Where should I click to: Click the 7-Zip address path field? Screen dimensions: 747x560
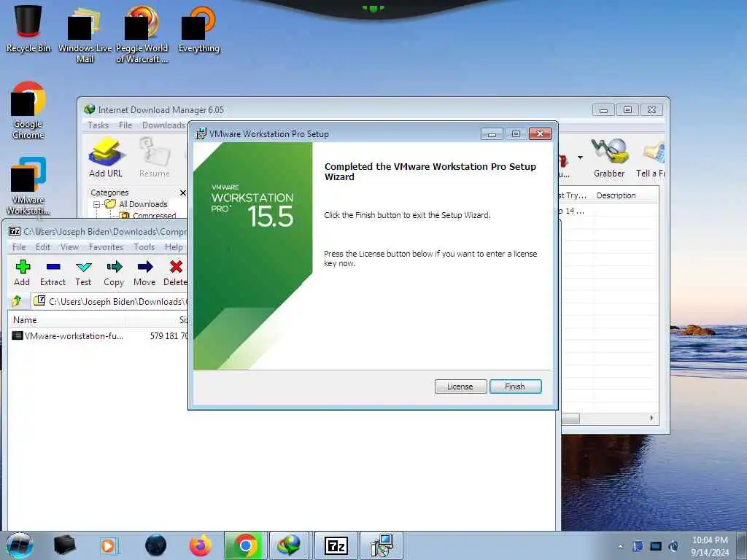111,301
